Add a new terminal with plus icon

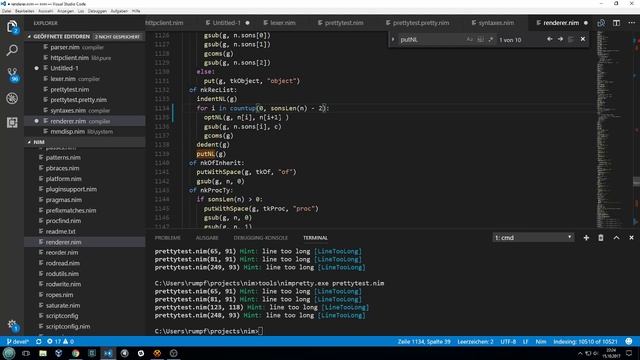pyautogui.click(x=586, y=238)
